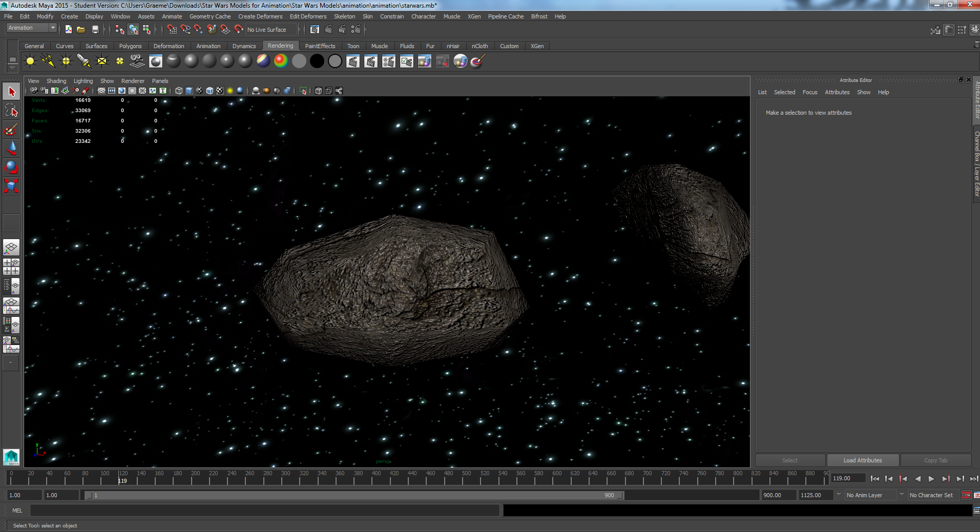Toggle smooth shade all blue cube icon
This screenshot has width=980, height=532.
tap(189, 91)
